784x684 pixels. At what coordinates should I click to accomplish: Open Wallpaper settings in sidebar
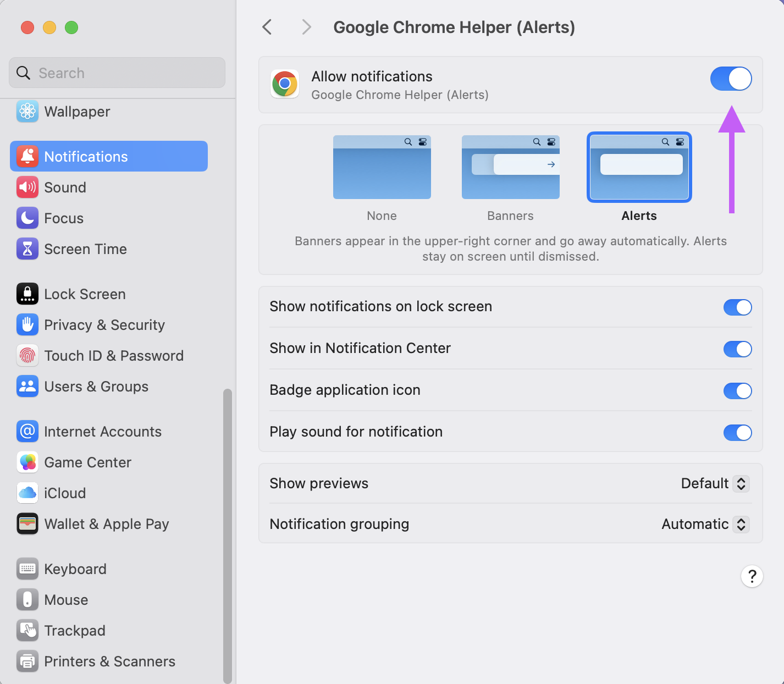pos(109,111)
